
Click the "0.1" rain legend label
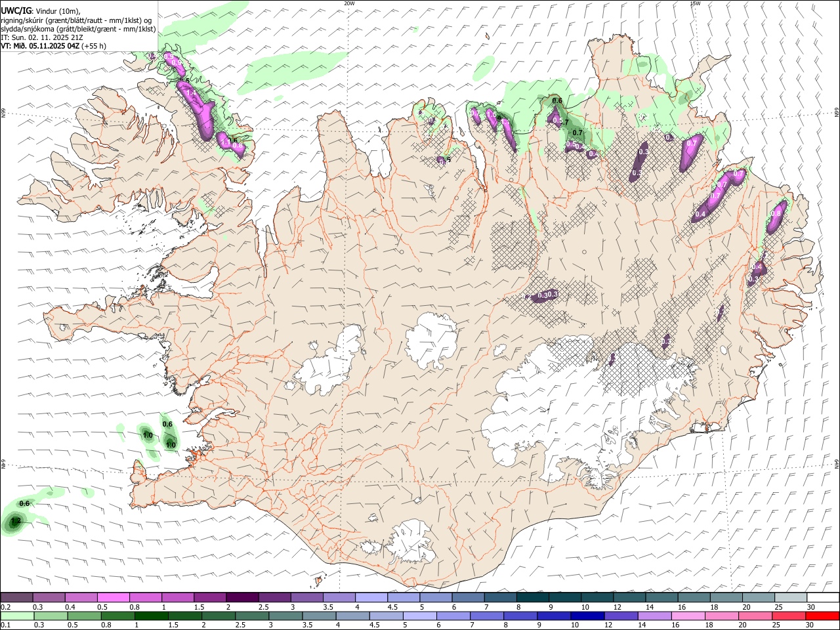[x=6, y=625]
